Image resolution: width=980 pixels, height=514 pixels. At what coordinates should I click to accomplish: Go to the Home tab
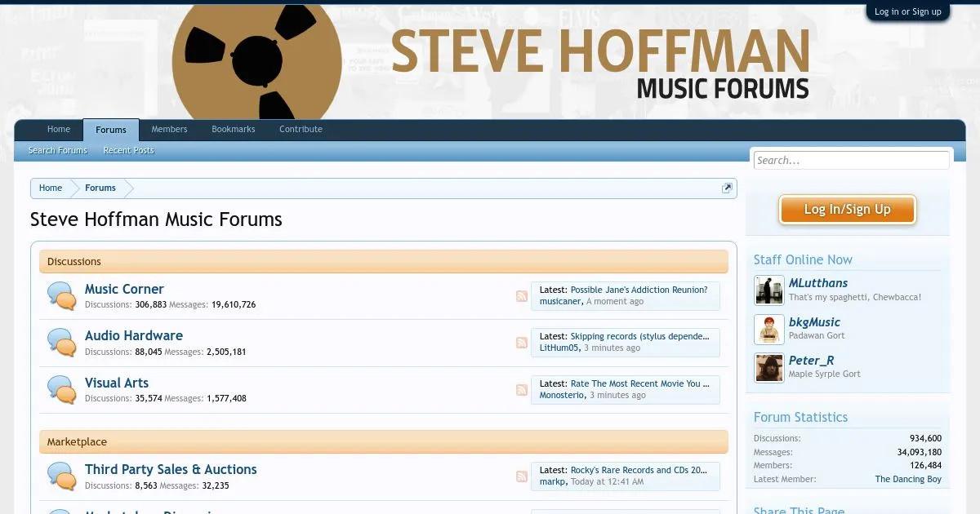pyautogui.click(x=59, y=130)
